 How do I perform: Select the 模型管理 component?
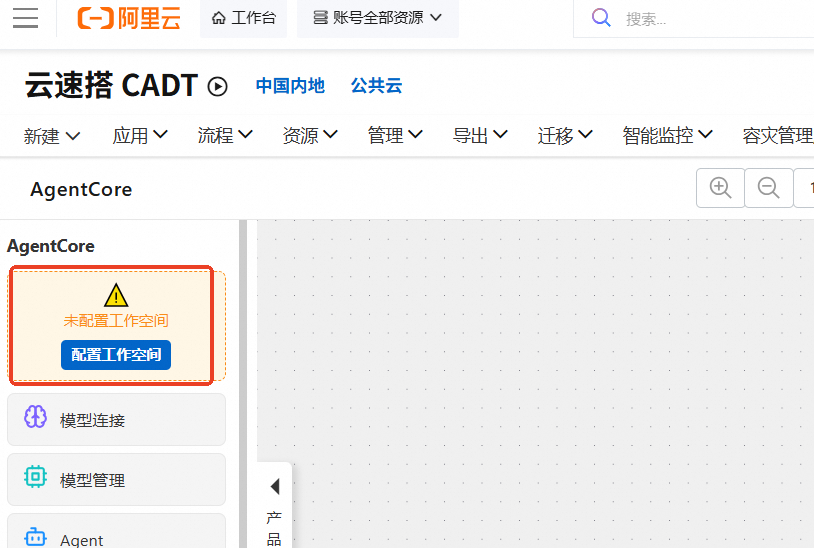116,480
